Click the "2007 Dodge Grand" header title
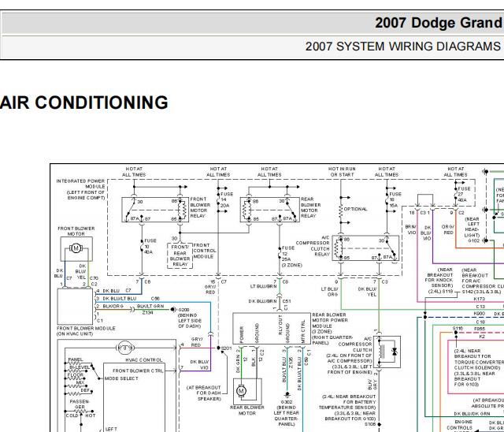Screen dimensions: 504x432 [x=439, y=23]
